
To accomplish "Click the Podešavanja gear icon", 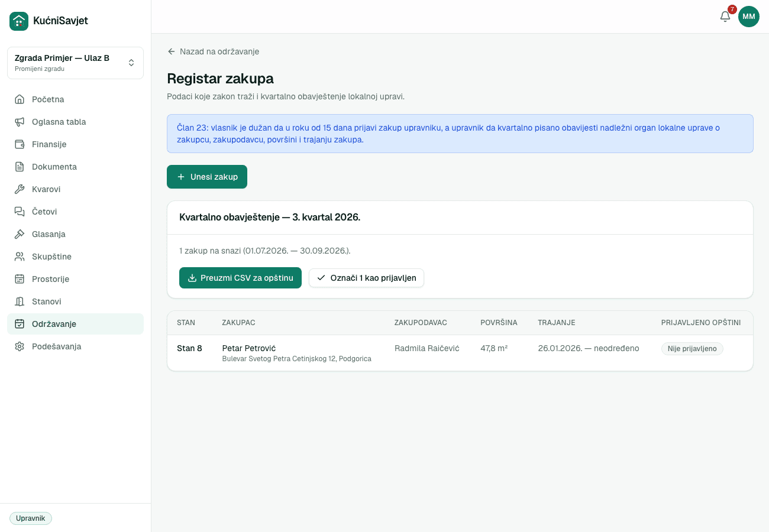I will coord(20,346).
